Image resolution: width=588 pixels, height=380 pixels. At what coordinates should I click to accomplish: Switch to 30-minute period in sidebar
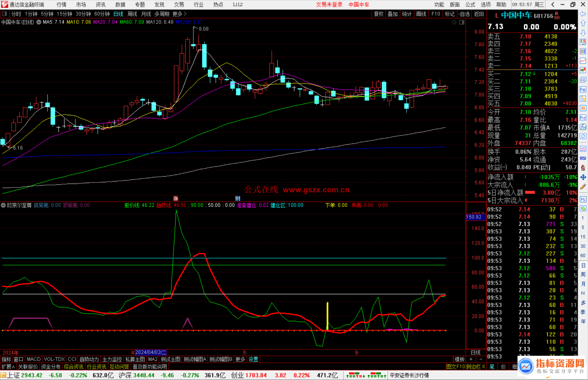583,246
